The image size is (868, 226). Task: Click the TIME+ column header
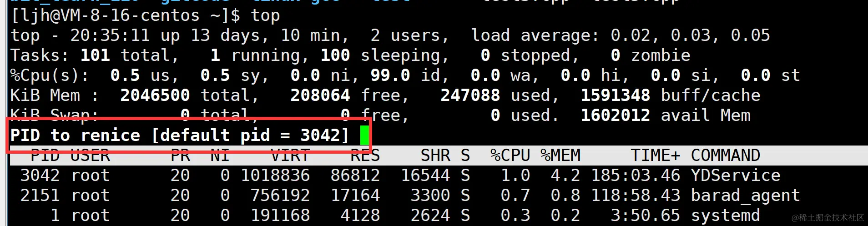tap(656, 156)
